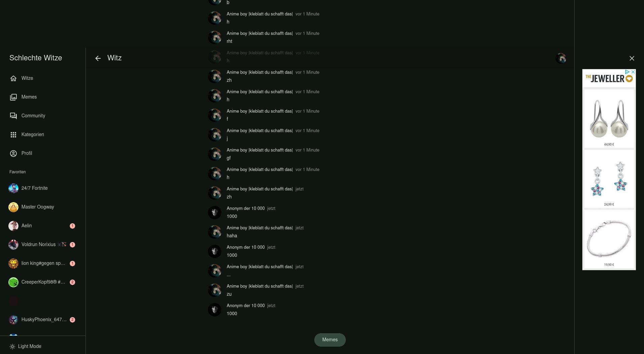
Task: Click the back arrow next to Witz
Action: 98,58
